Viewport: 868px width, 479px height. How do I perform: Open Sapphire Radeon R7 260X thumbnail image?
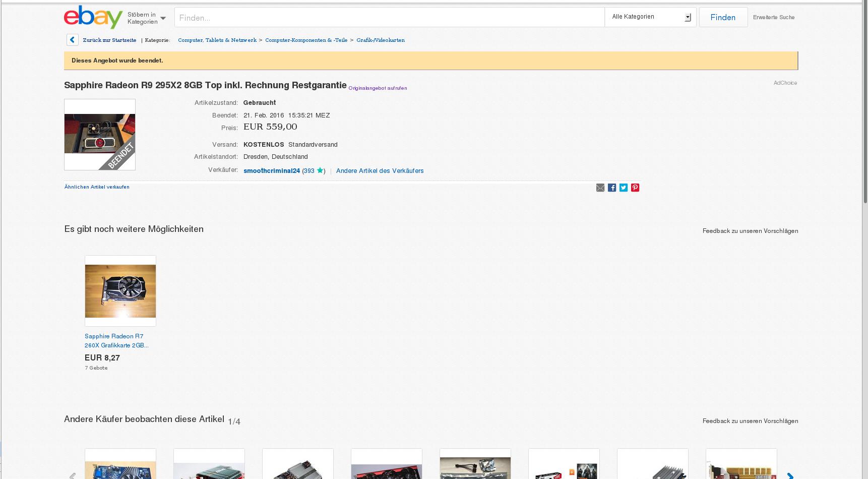(120, 291)
